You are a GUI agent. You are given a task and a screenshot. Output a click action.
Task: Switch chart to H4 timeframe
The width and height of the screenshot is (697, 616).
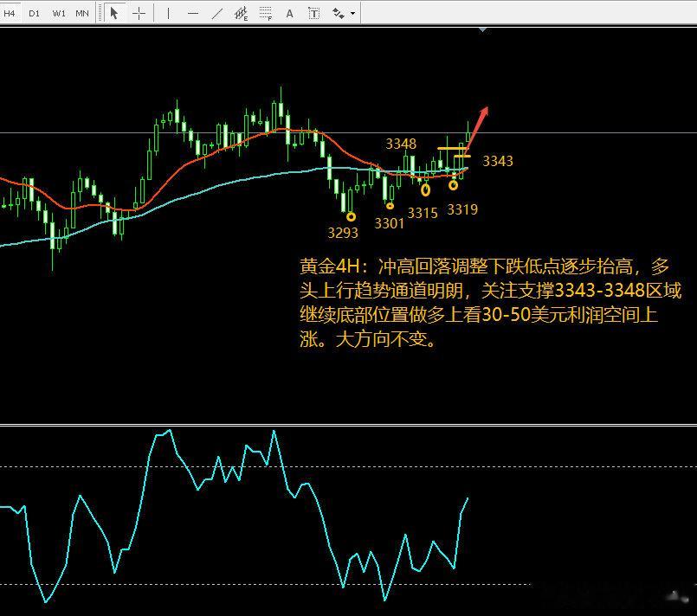tap(10, 13)
